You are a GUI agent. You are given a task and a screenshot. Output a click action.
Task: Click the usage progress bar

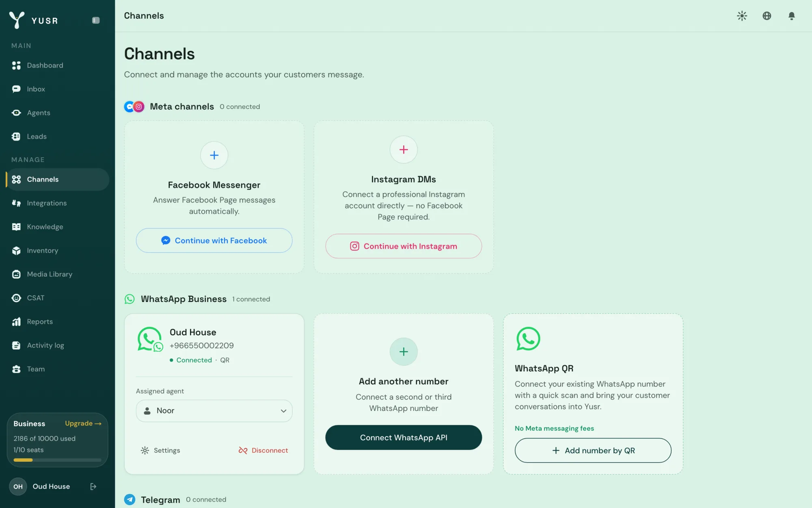pyautogui.click(x=57, y=460)
